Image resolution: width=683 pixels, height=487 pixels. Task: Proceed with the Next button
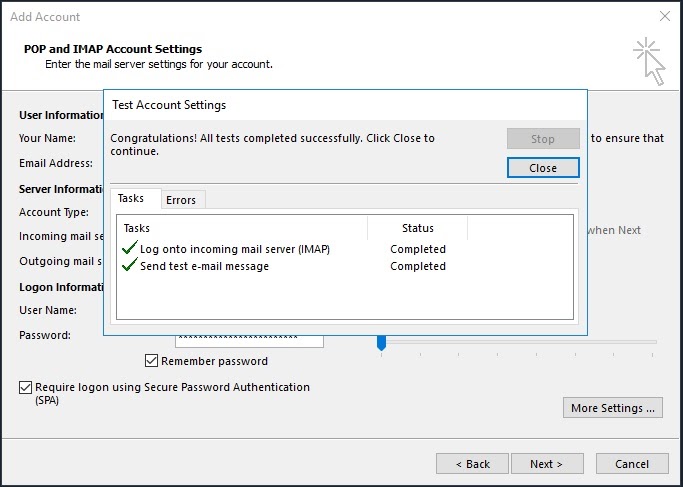pos(546,464)
